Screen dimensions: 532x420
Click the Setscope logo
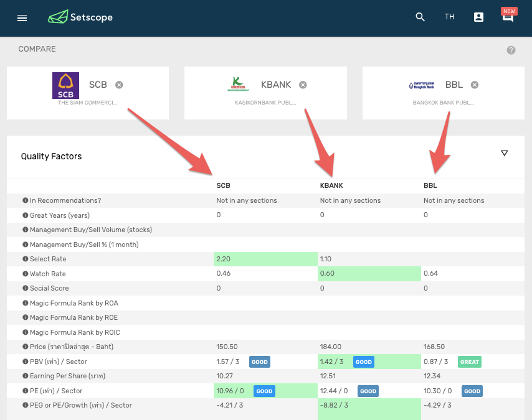point(80,17)
